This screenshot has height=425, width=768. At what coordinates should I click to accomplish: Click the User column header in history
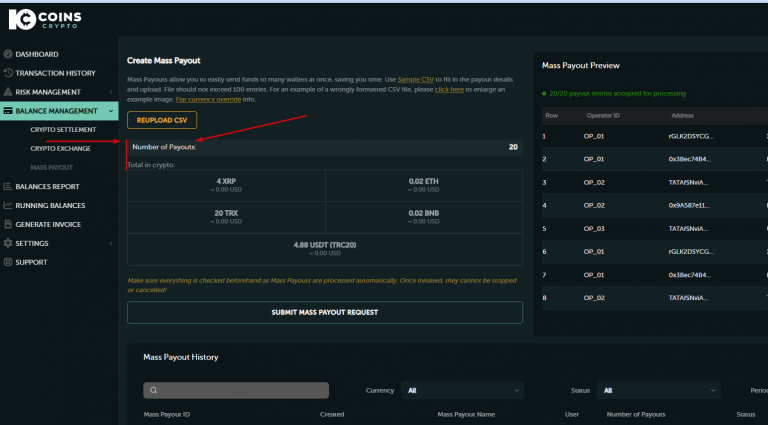pos(572,414)
